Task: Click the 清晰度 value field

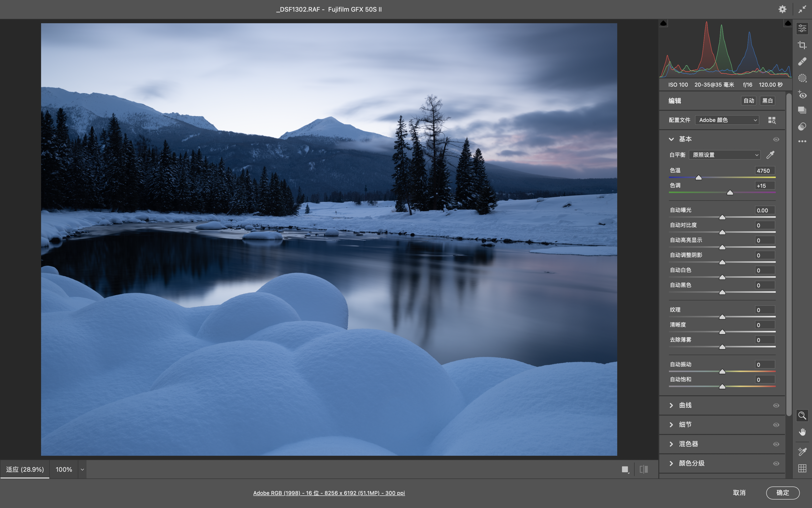Action: [765, 325]
